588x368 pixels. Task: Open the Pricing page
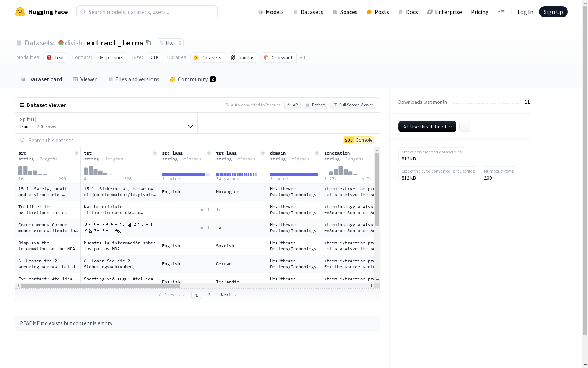point(480,12)
